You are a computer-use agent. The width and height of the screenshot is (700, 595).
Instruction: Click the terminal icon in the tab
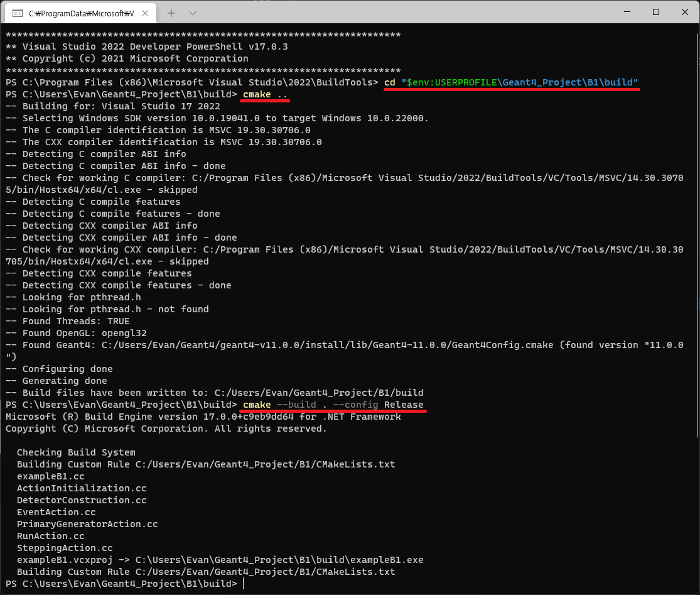pos(18,13)
